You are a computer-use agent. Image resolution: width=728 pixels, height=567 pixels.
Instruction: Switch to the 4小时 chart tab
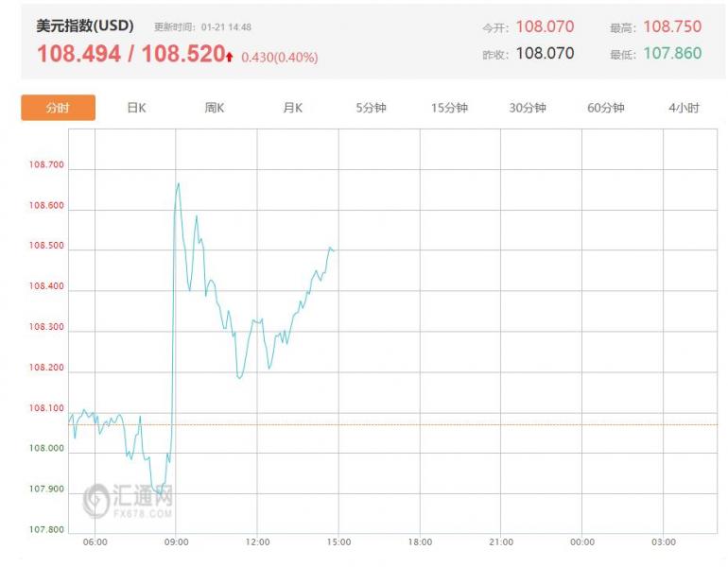point(684,108)
